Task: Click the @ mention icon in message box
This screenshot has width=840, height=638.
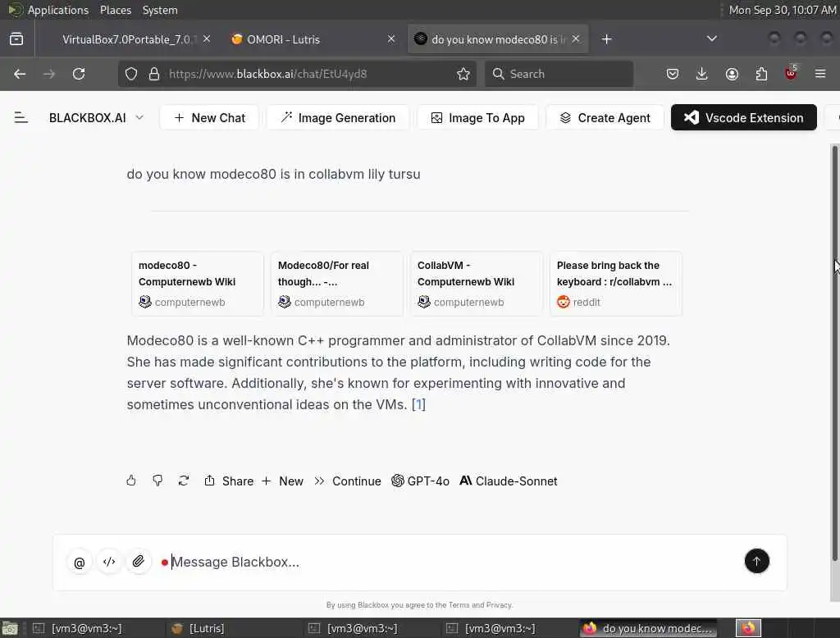Action: coord(80,563)
